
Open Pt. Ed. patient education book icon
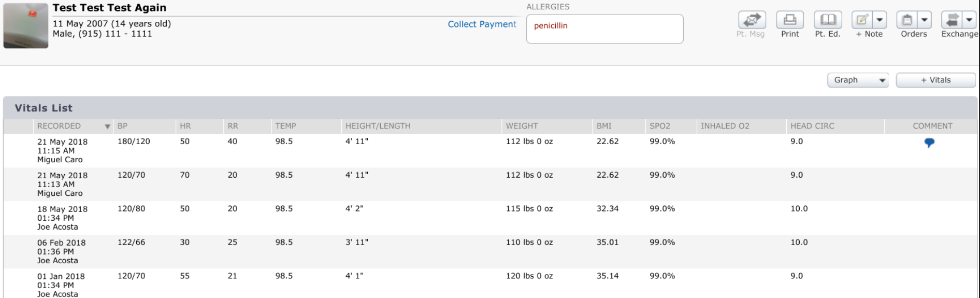tap(828, 20)
